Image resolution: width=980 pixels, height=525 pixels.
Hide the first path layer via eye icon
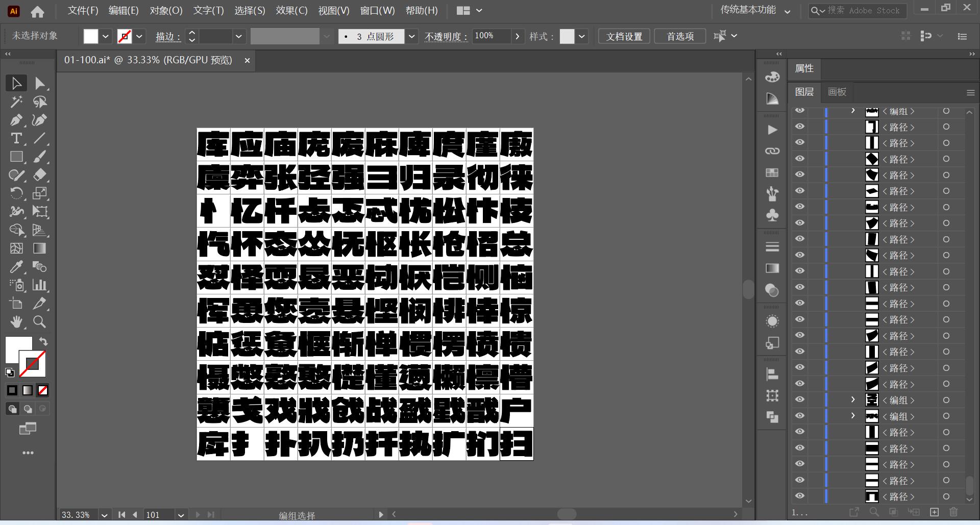point(800,127)
